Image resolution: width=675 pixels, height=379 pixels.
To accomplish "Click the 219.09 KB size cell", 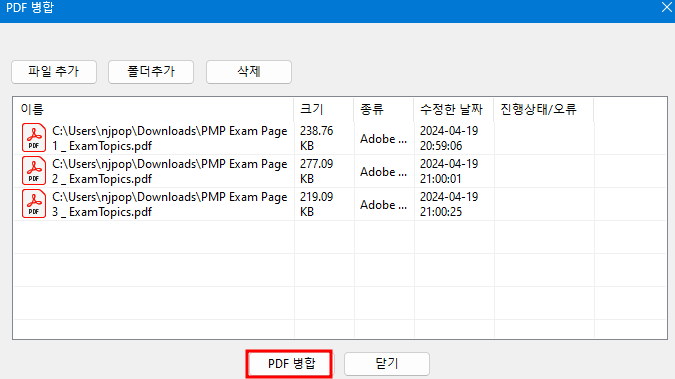I will [x=316, y=204].
